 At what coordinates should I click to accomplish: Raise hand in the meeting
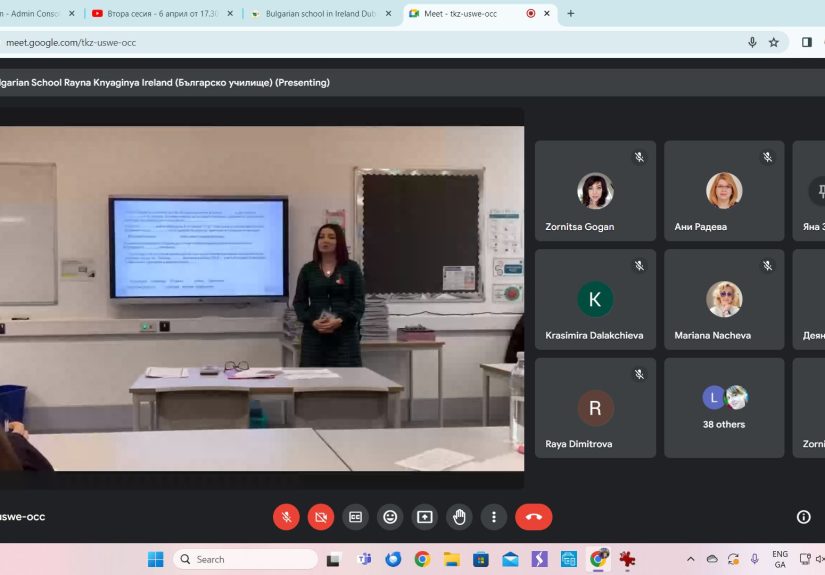pos(459,517)
